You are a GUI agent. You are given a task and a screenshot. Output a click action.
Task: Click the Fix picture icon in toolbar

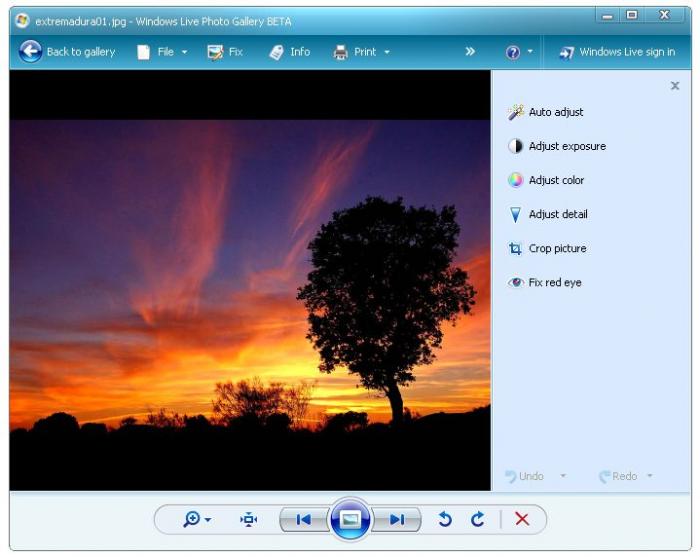tap(215, 52)
